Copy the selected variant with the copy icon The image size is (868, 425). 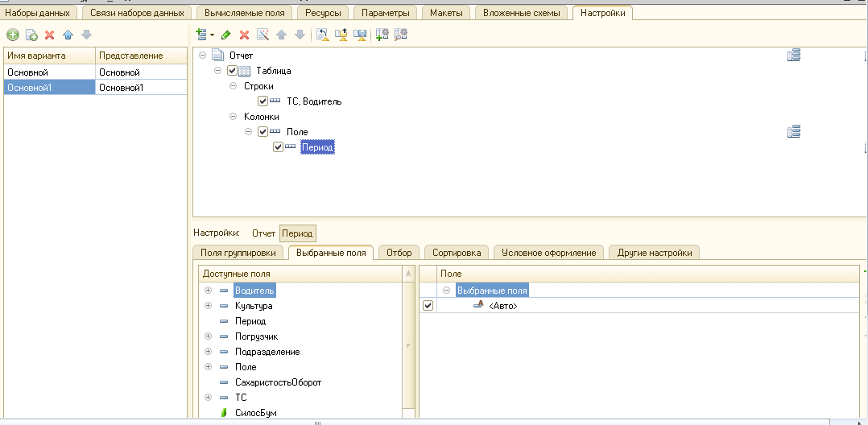(31, 35)
